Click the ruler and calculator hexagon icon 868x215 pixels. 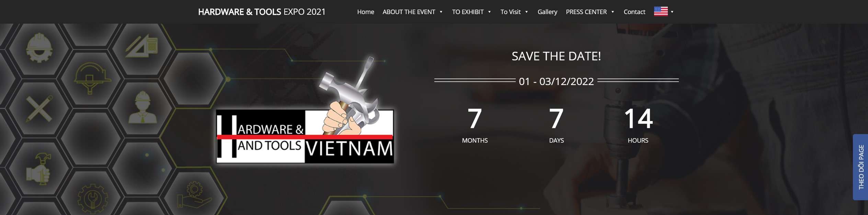click(141, 47)
